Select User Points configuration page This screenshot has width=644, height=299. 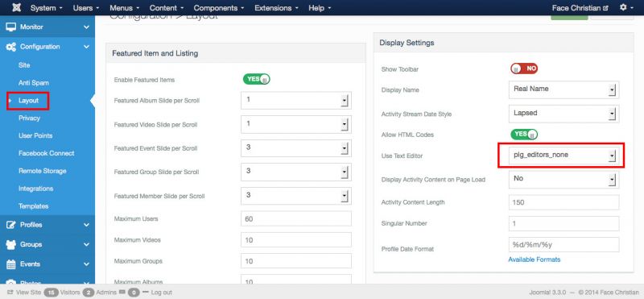click(x=35, y=135)
